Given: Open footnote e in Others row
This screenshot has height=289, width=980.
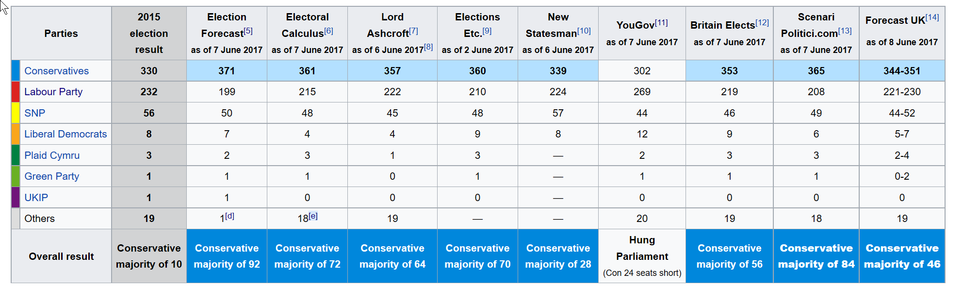Looking at the screenshot, I should [x=313, y=216].
